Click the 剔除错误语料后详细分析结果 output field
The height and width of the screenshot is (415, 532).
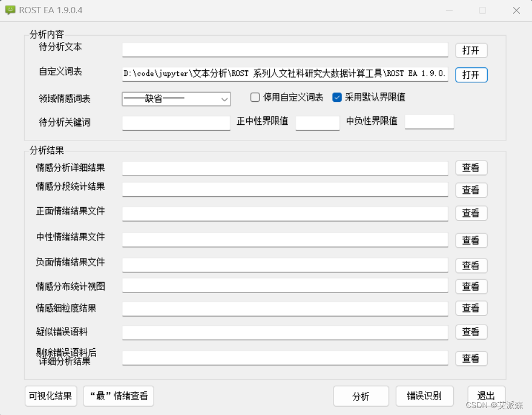tap(285, 358)
